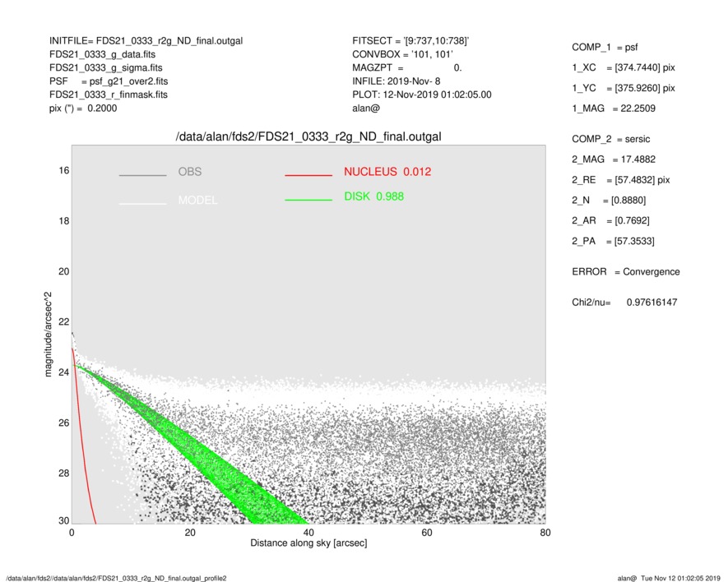
Task: Select the FDS21_0333_g_sigma.fits filename
Action: (x=106, y=67)
